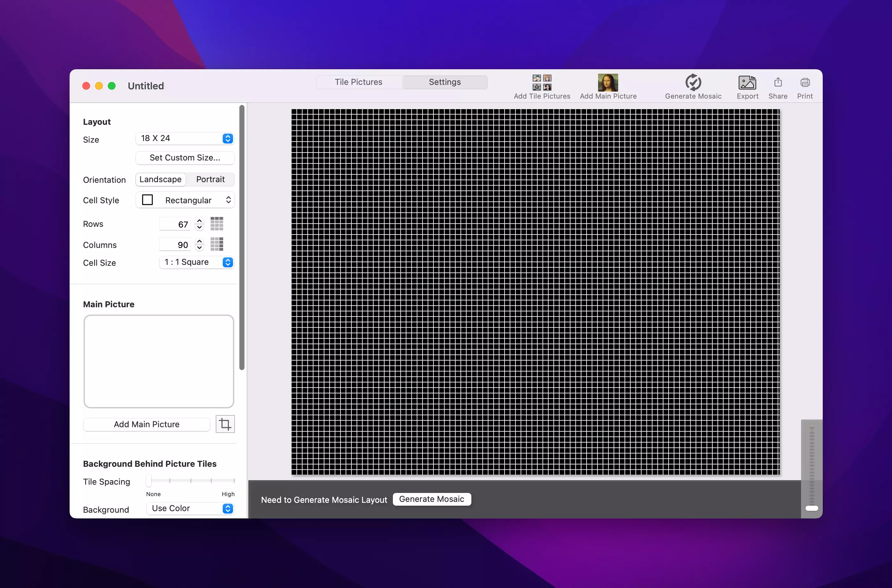Select Landscape orientation
Image resolution: width=892 pixels, height=588 pixels.
[x=161, y=179]
